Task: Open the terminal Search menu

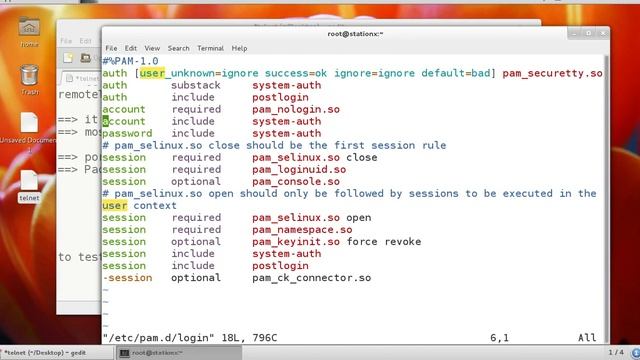Action: [178, 48]
